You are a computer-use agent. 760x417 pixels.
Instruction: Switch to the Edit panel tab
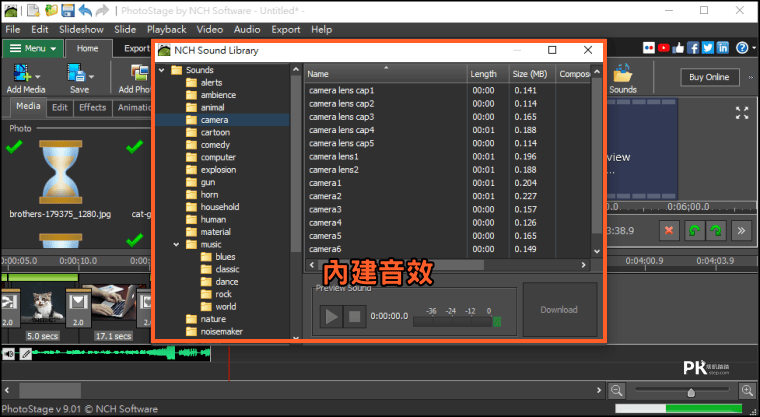tap(60, 108)
